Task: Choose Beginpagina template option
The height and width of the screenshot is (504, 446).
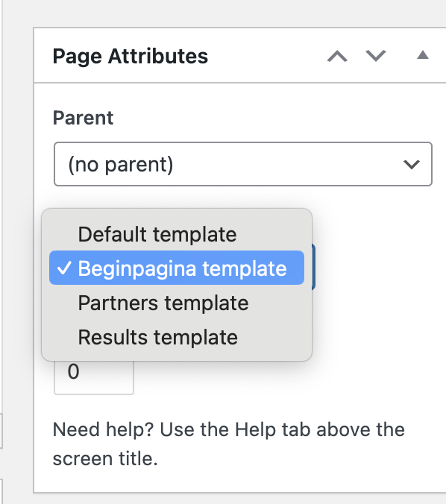Action: [x=177, y=268]
